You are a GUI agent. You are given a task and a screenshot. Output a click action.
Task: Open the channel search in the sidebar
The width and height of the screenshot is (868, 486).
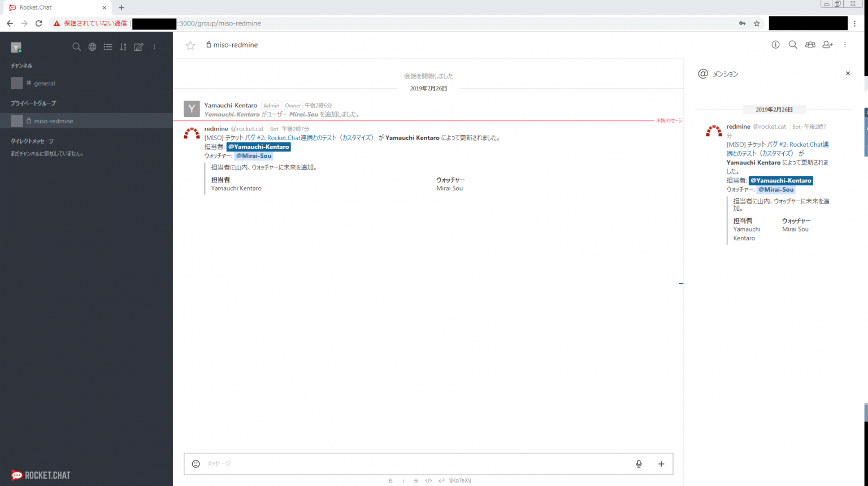point(77,47)
